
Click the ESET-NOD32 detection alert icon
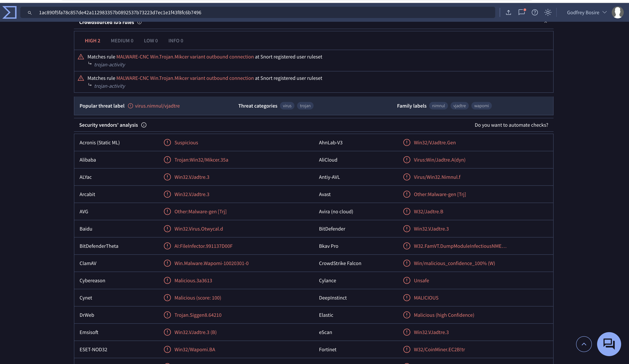pyautogui.click(x=167, y=349)
